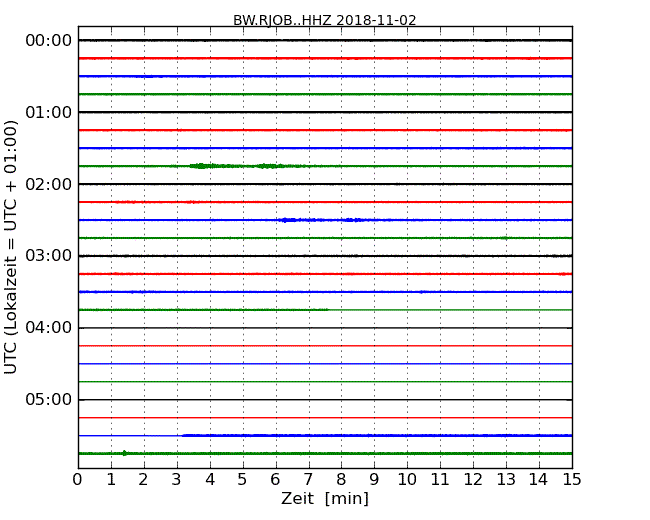The width and height of the screenshot is (650, 520).
Task: Click the x-axis tick label 4
Action: pos(210,479)
